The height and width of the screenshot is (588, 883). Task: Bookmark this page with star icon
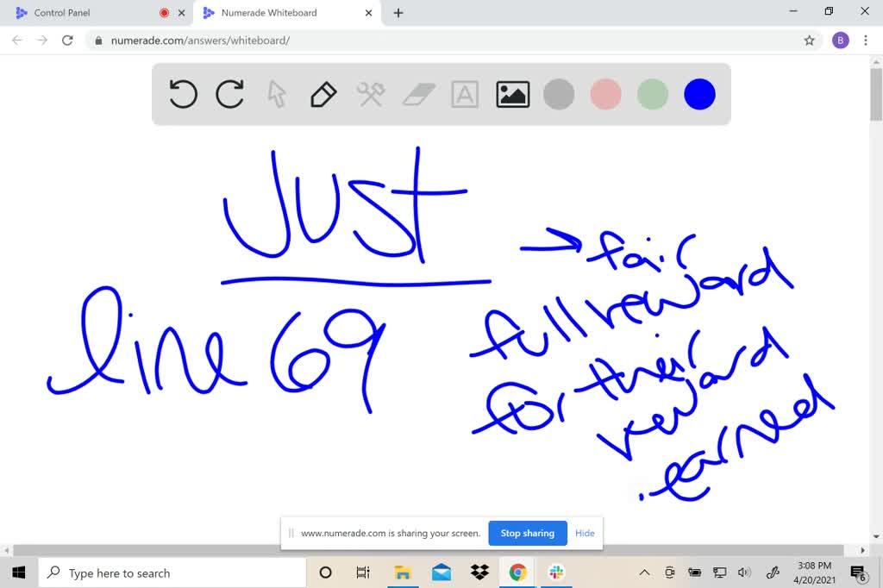tap(809, 41)
